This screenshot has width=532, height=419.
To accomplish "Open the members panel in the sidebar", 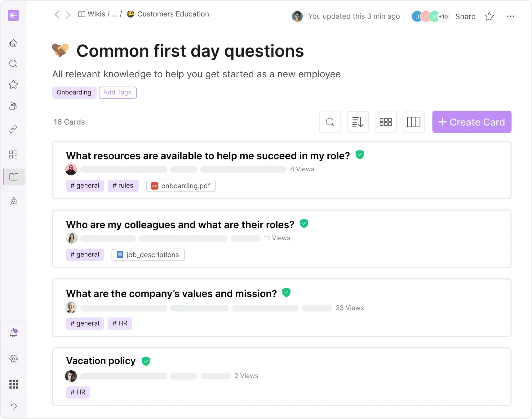I will [13, 106].
